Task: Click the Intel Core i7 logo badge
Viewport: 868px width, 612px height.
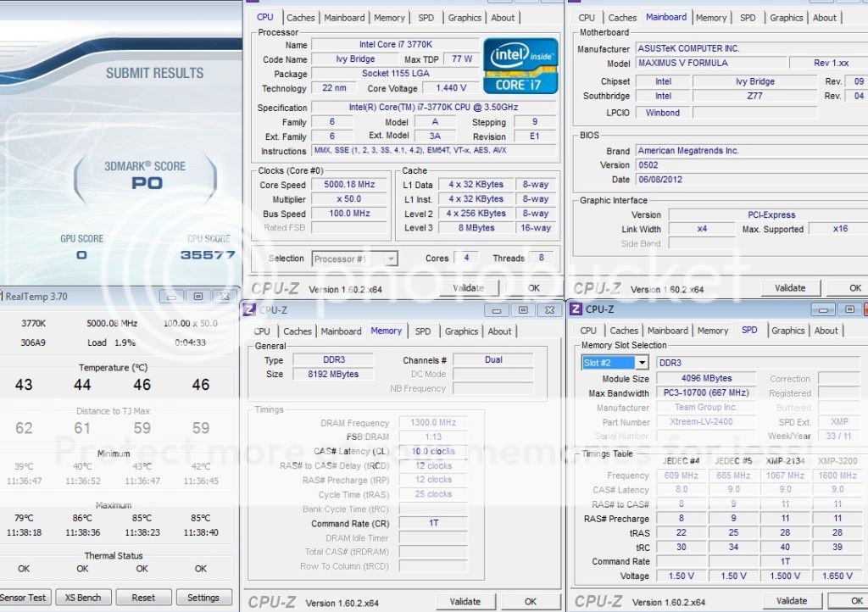Action: point(520,66)
